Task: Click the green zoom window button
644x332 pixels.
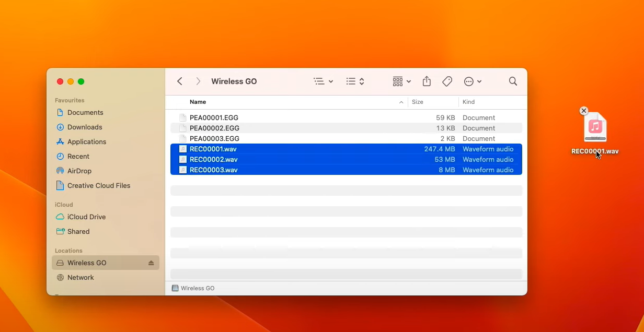Action: (81, 81)
